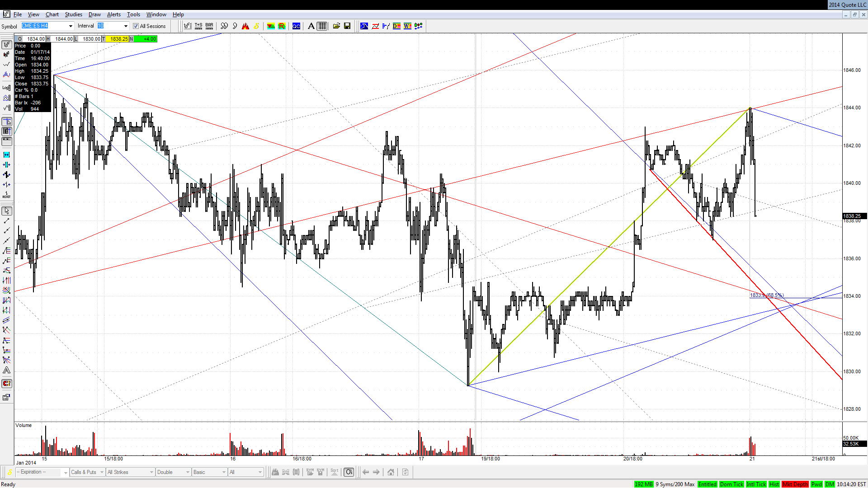The height and width of the screenshot is (488, 868).
Task: Click the red magnet icon in sidebar
Action: pos(6,384)
